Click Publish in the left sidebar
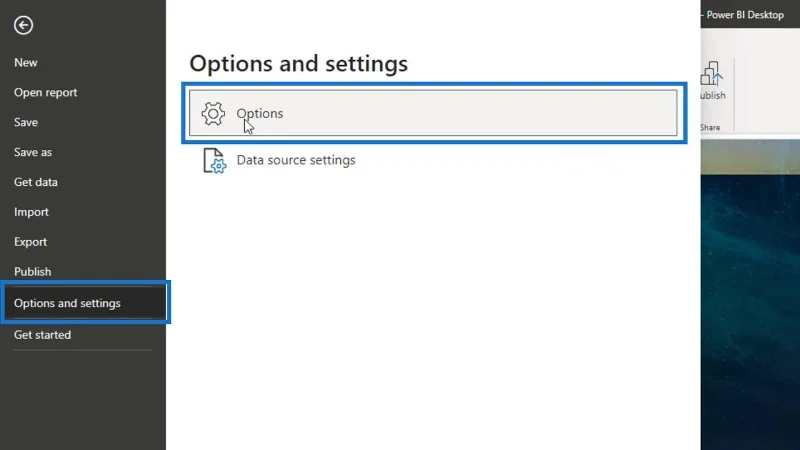The width and height of the screenshot is (800, 450). 32,272
